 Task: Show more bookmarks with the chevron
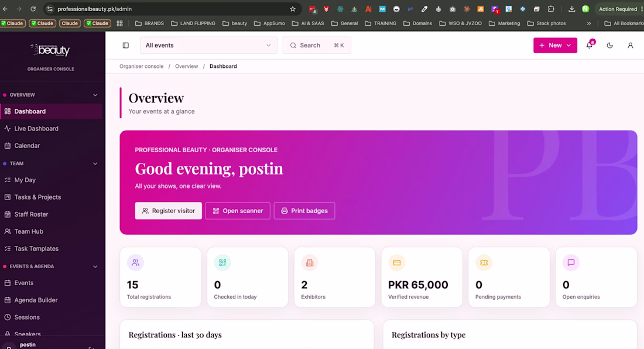tap(589, 23)
